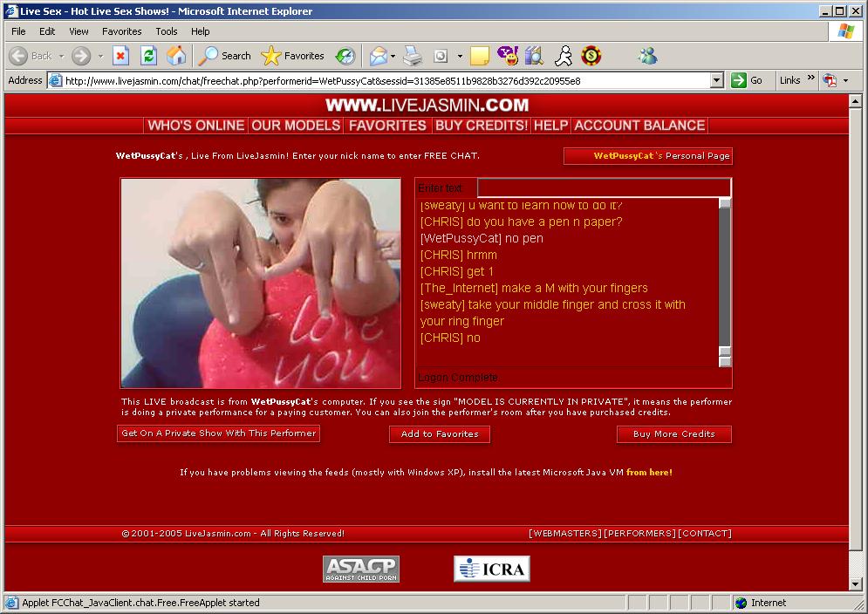Image resolution: width=868 pixels, height=614 pixels.
Task: Open the OUR MODELS section
Action: (296, 126)
